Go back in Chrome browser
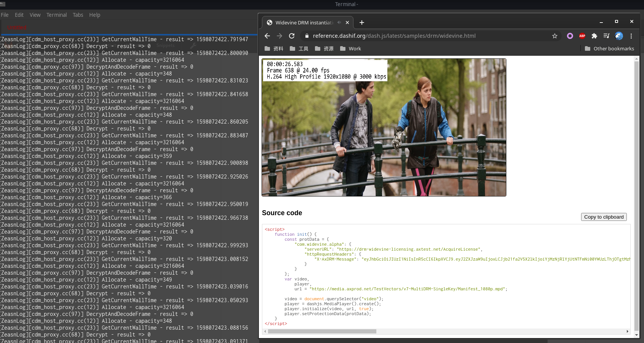 267,36
